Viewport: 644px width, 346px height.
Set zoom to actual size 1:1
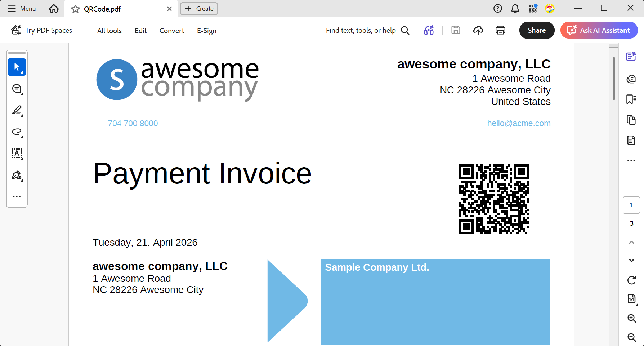coord(631,299)
